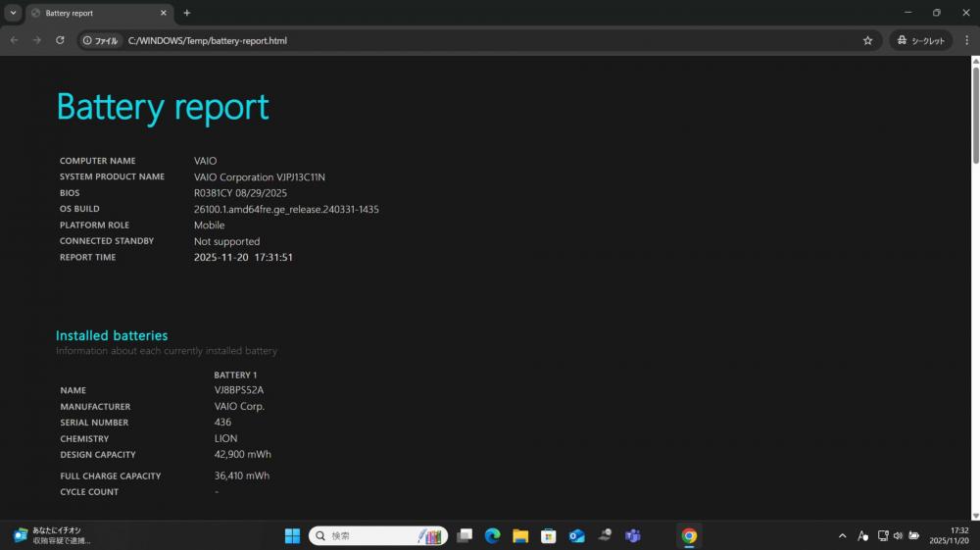Select the Battery report tab
Viewport: 980px width, 550px height.
point(100,13)
